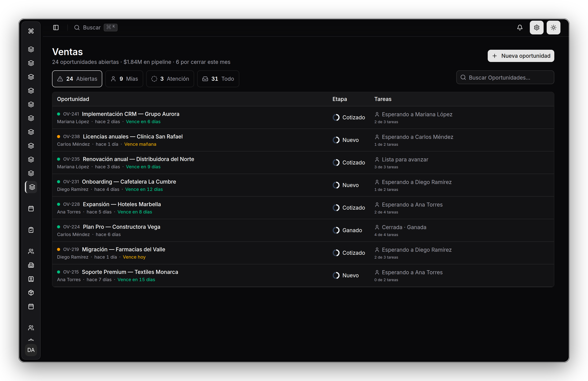
Task: Select the 24 Abiertas tab
Action: (77, 79)
